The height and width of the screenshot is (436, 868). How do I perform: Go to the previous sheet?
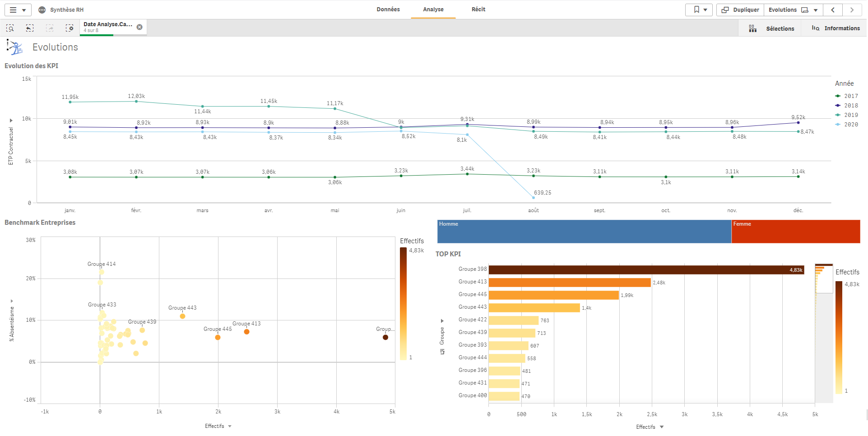pyautogui.click(x=833, y=10)
